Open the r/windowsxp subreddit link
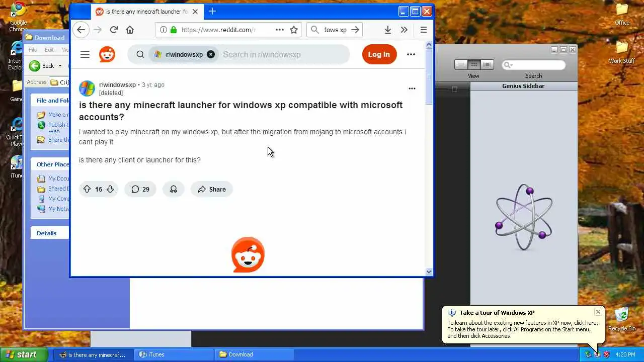 pyautogui.click(x=117, y=84)
